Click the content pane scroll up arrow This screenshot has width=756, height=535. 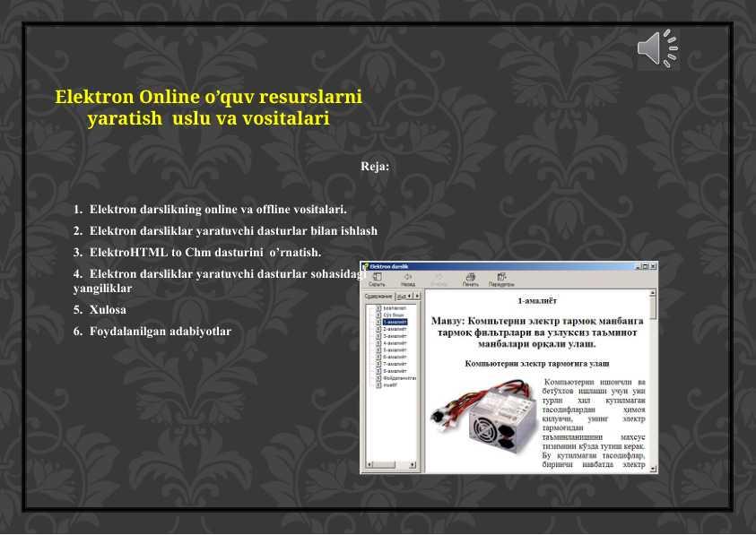[653, 293]
